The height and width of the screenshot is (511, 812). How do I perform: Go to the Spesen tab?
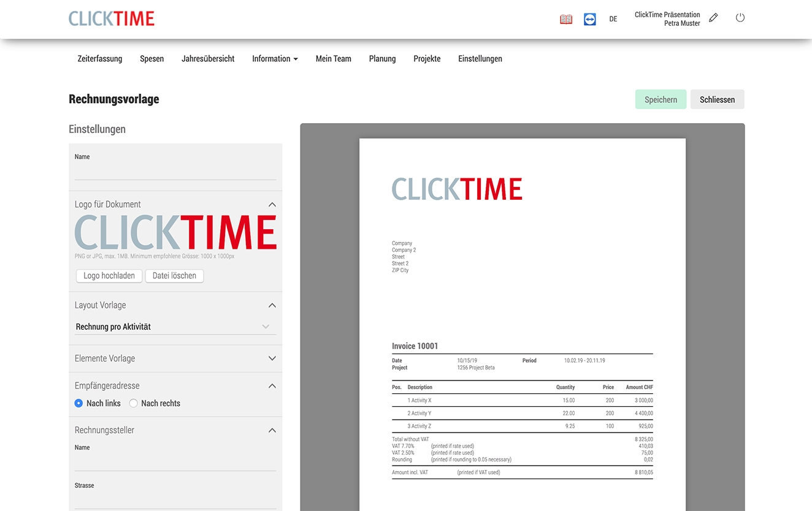tap(152, 59)
